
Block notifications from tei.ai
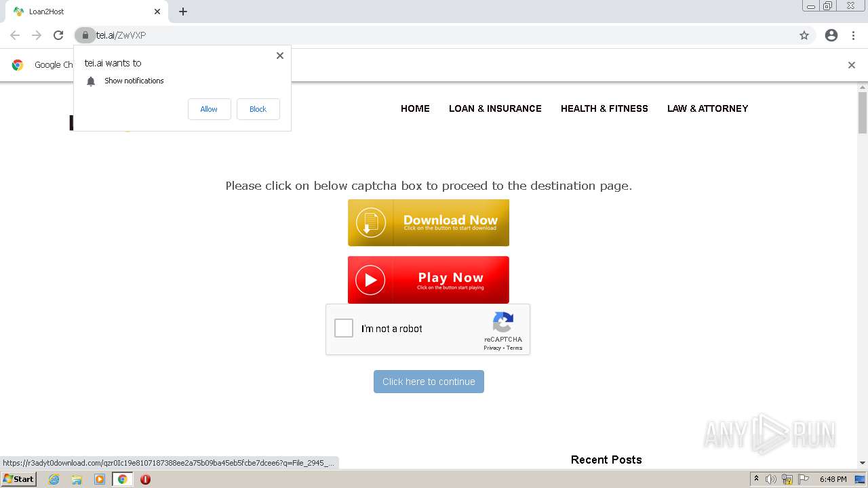[258, 109]
